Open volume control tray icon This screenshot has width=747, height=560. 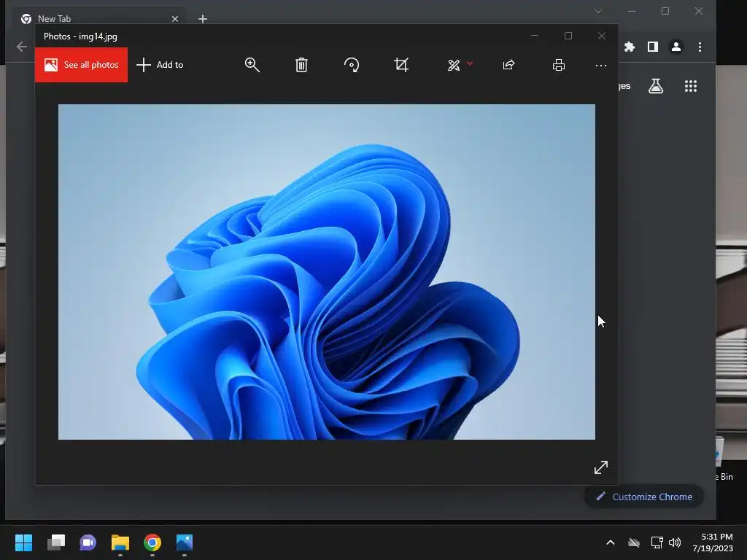pyautogui.click(x=675, y=542)
